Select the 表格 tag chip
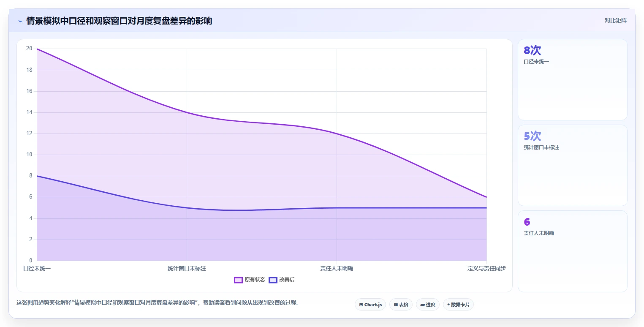Image resolution: width=644 pixels, height=327 pixels. coord(401,305)
